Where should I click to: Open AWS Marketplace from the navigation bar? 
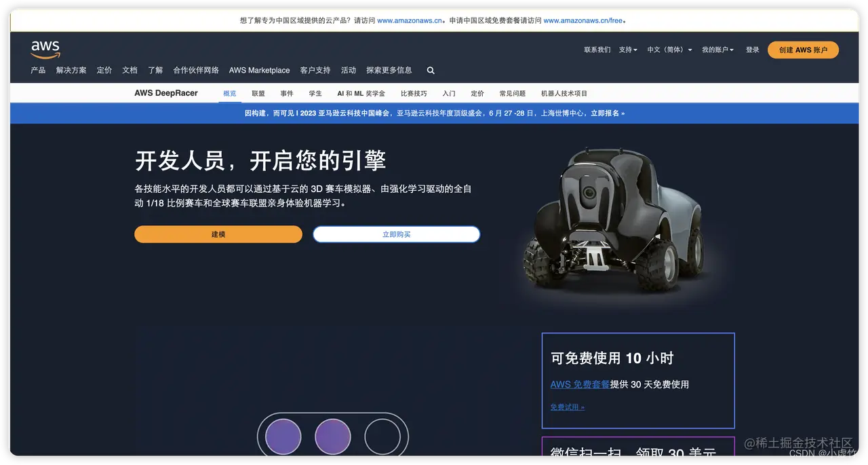click(259, 70)
